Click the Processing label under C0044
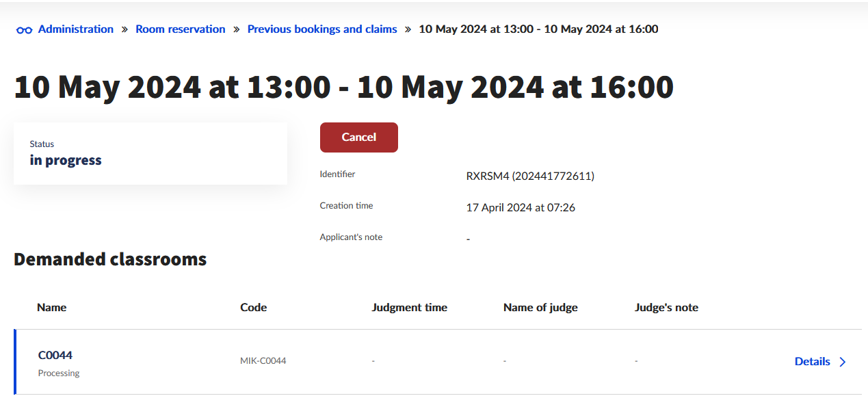This screenshot has width=868, height=396. point(59,373)
